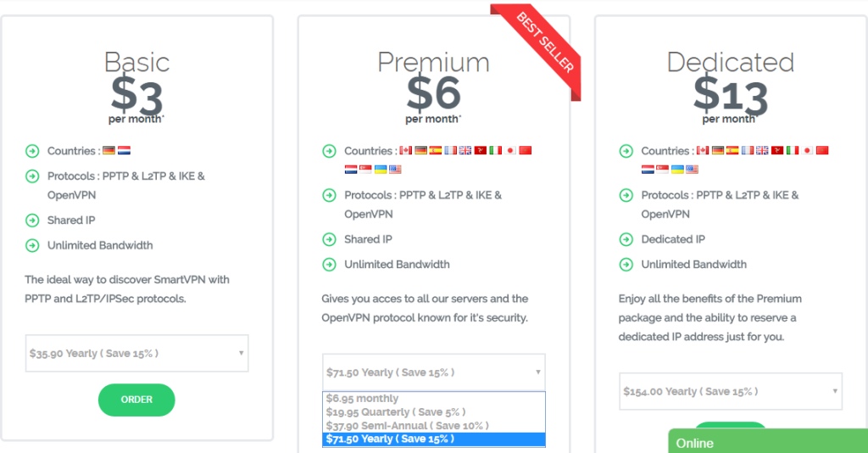
Task: Click the Ukraine flag in Premium plan
Action: point(381,170)
